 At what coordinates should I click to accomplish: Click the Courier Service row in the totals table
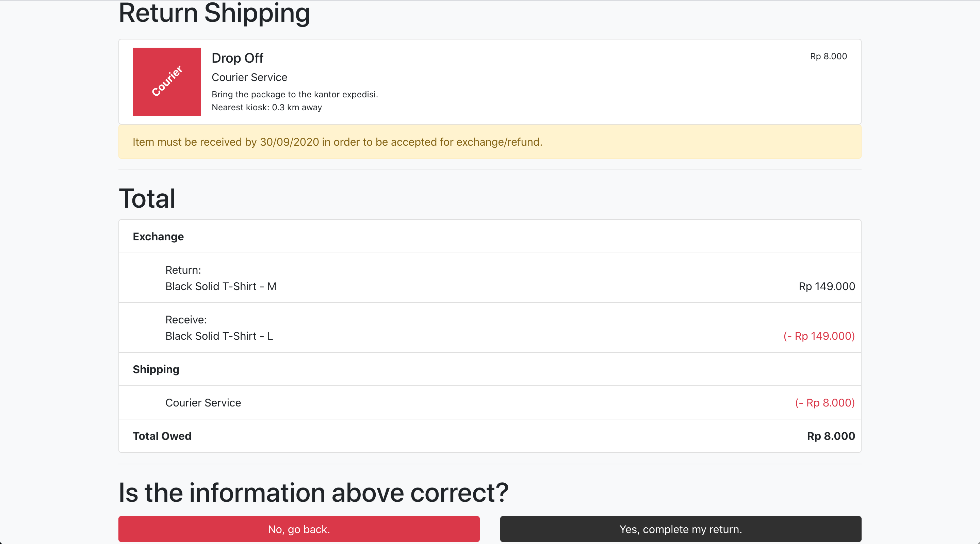[203, 402]
